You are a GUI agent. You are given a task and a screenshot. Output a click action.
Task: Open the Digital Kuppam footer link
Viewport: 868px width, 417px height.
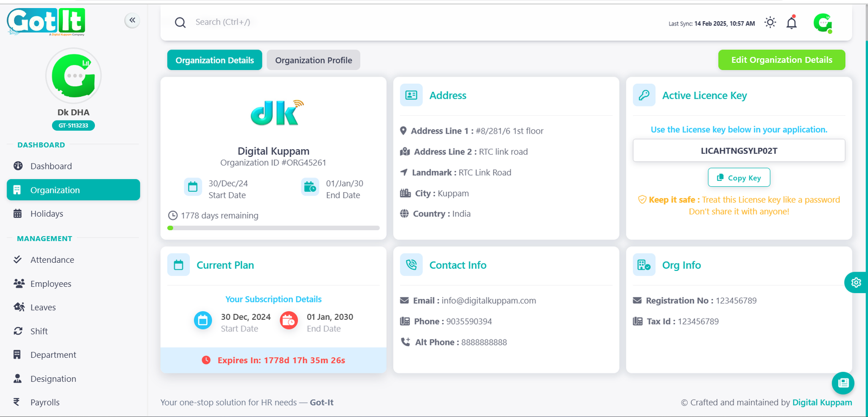(822, 402)
